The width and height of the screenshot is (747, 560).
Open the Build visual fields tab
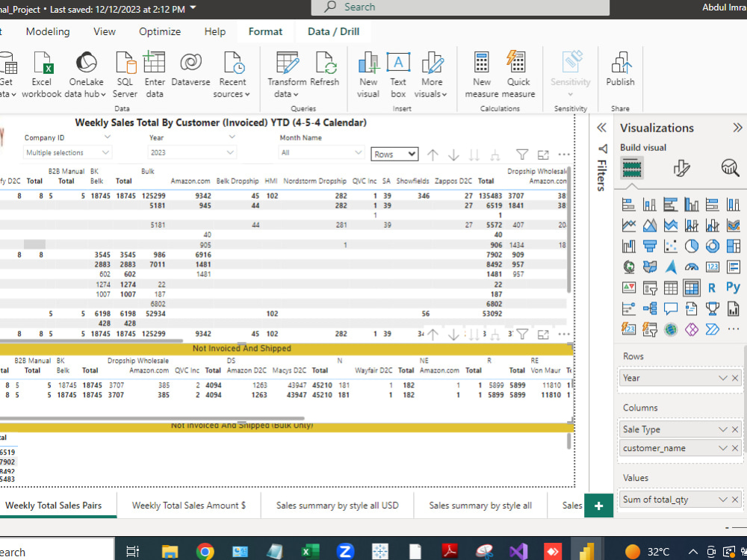point(632,168)
